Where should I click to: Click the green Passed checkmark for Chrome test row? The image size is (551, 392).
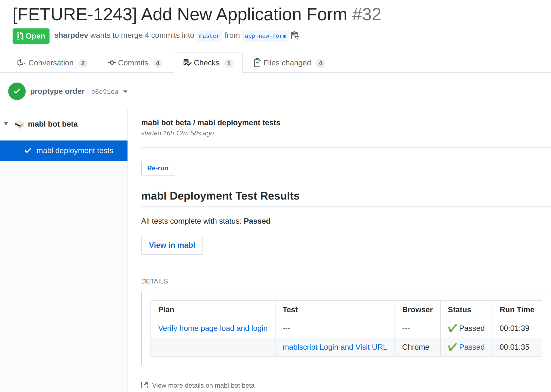pos(452,347)
